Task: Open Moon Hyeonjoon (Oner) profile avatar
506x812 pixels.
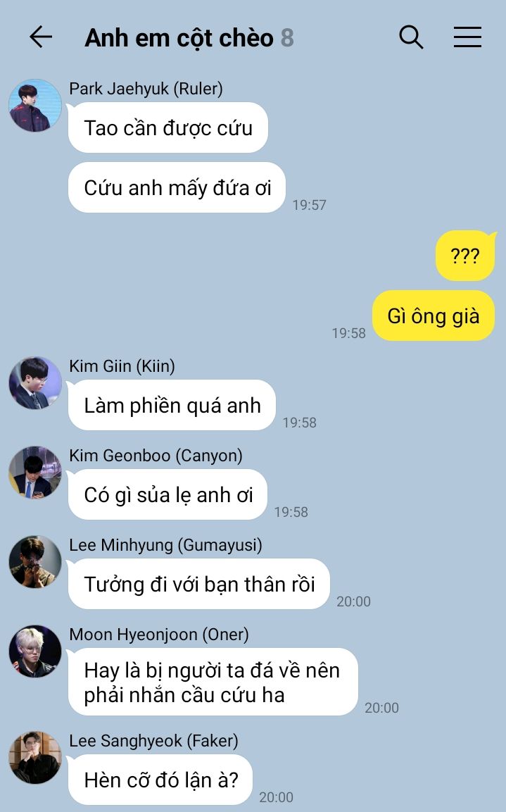Action: pos(35,651)
